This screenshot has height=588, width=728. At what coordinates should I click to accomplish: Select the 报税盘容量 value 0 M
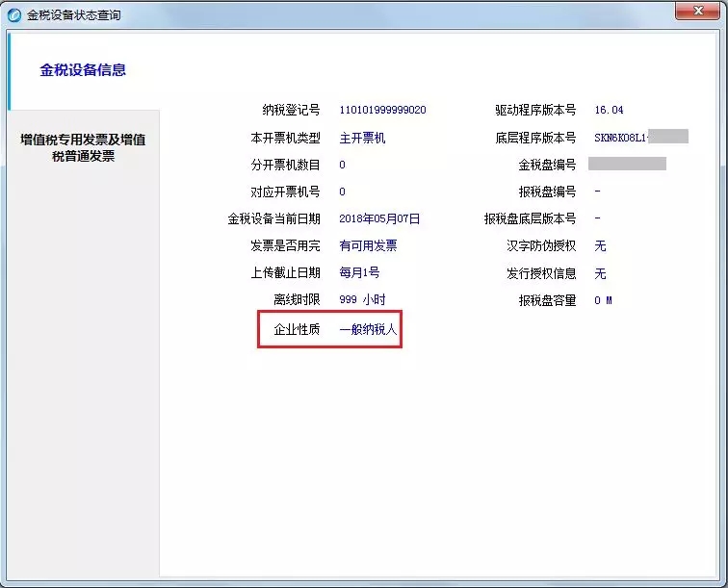click(x=603, y=300)
